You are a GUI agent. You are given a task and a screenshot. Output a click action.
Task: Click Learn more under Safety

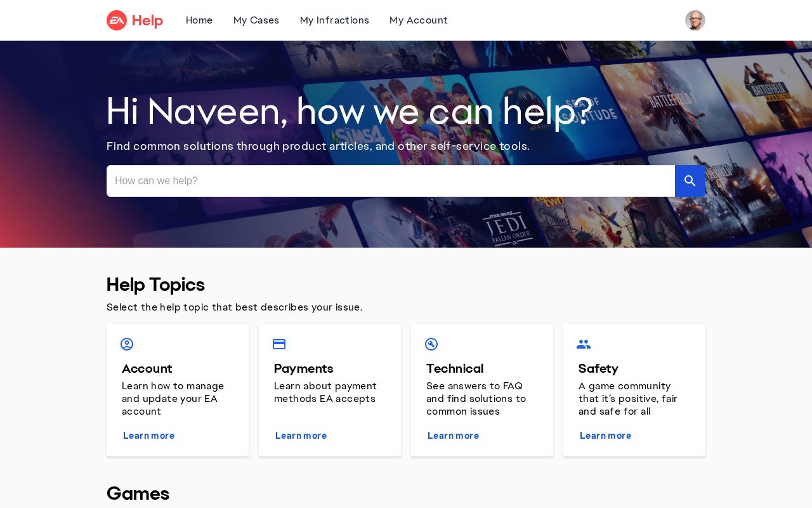[606, 436]
